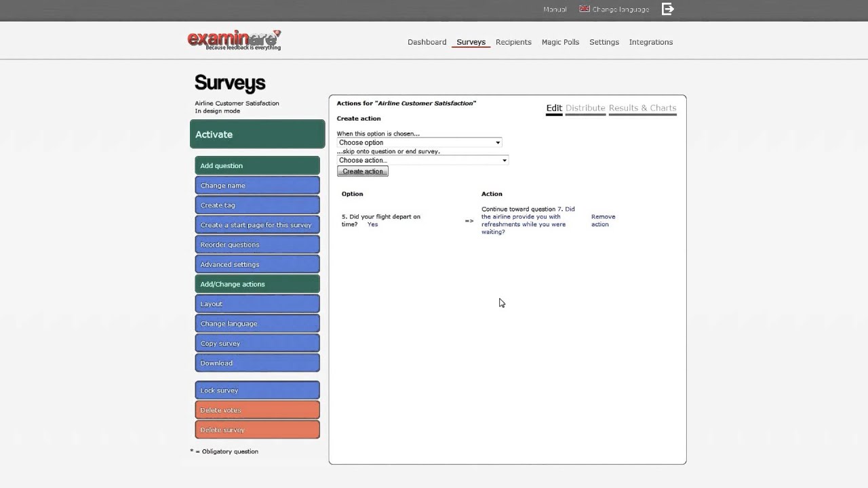Click Change language in top bar
This screenshot has width=868, height=488.
pos(620,9)
